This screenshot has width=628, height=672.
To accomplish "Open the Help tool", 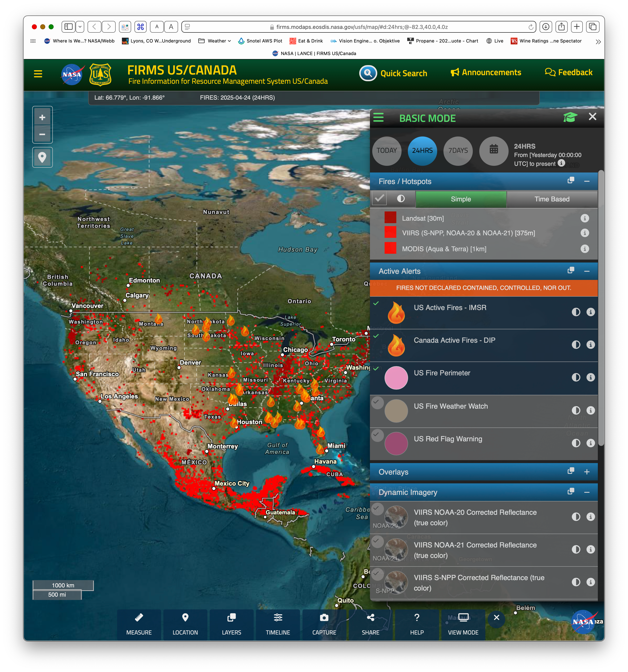I will click(417, 625).
